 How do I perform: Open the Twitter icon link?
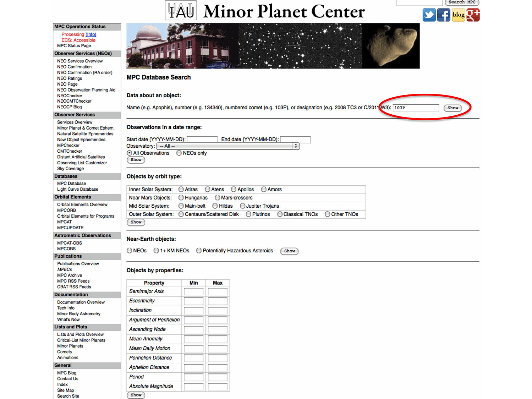coord(429,15)
